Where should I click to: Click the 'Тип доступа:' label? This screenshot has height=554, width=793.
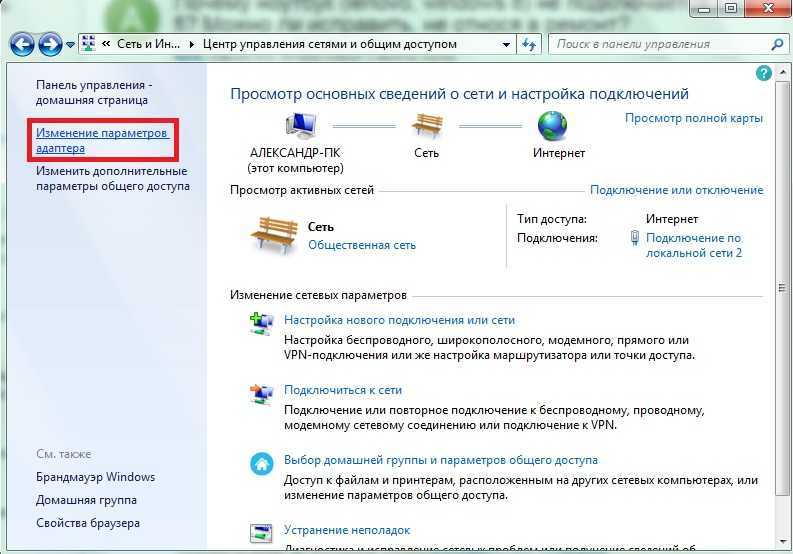[552, 219]
